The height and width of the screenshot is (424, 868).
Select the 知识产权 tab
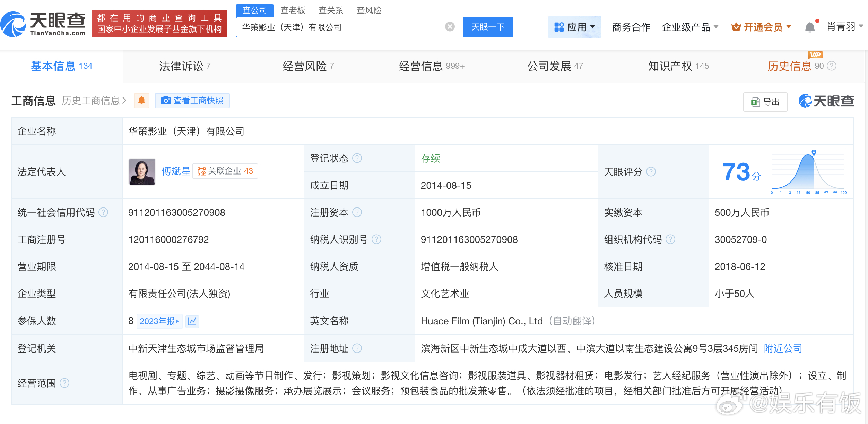(x=678, y=66)
